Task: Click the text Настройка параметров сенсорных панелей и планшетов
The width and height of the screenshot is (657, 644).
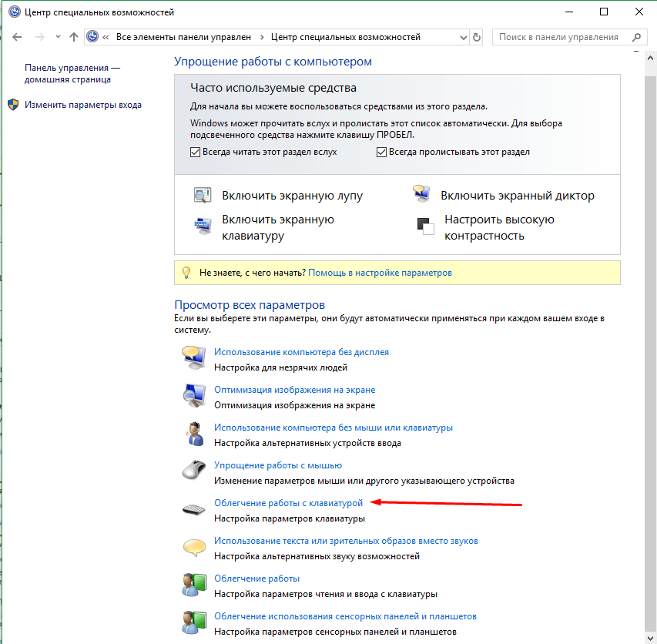Action: 335,632
